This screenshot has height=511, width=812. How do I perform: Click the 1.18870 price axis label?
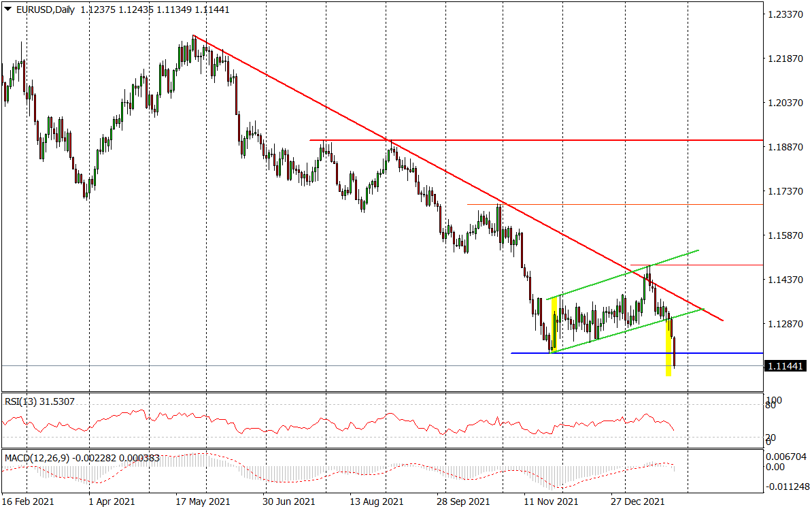coord(785,147)
